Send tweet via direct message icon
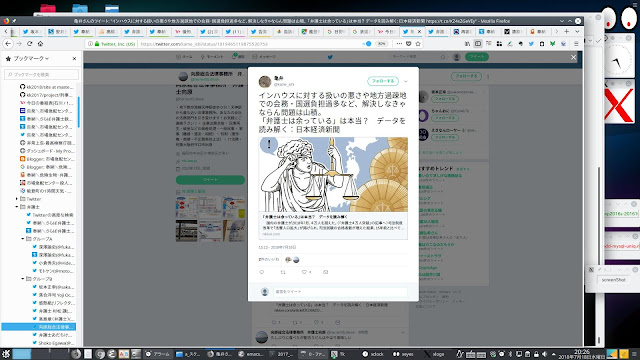Image resolution: width=640 pixels, height=360 pixels. click(x=325, y=272)
